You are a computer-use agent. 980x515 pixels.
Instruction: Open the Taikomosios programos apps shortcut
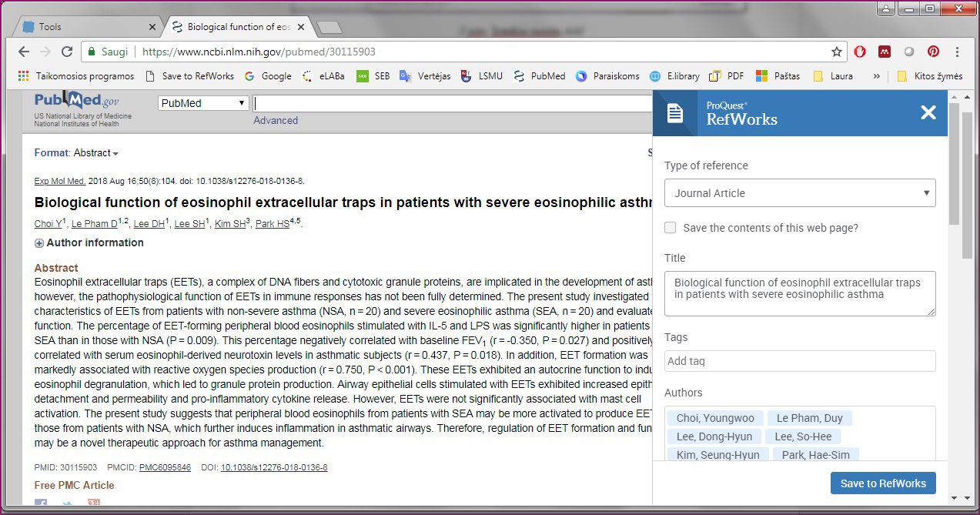(75, 76)
